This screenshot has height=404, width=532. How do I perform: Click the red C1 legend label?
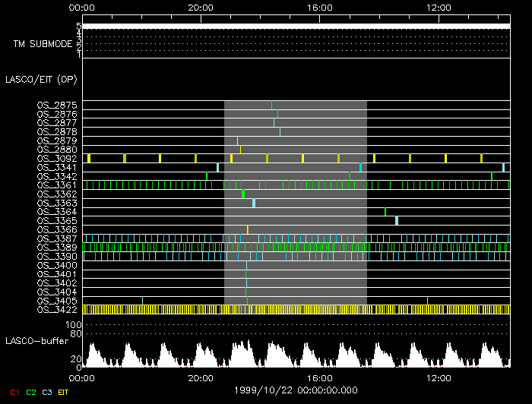click(14, 392)
